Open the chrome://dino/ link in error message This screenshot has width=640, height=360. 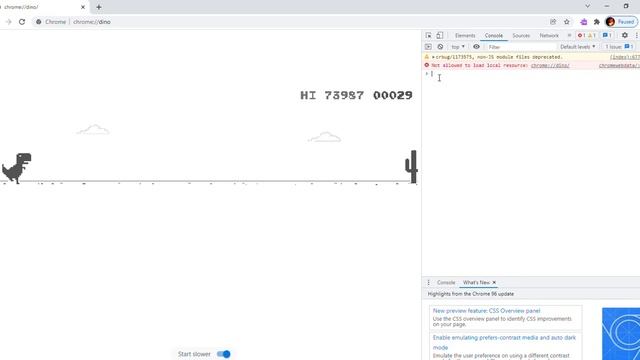[550, 65]
